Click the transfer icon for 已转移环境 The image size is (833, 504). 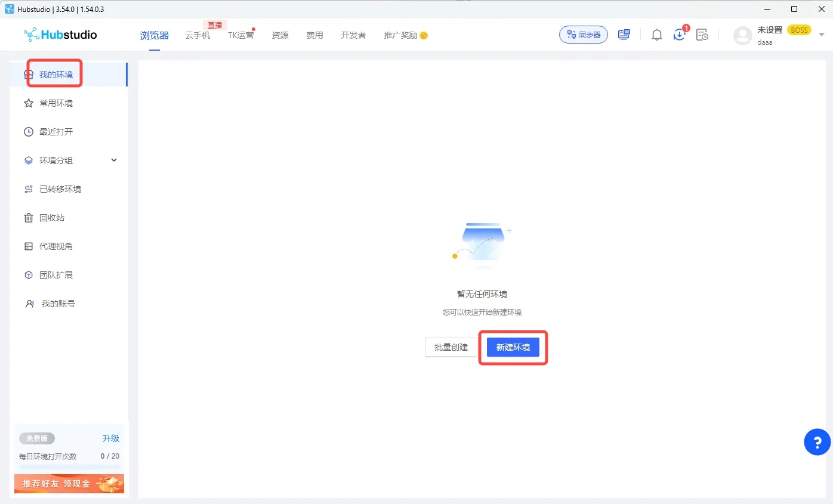coord(28,189)
